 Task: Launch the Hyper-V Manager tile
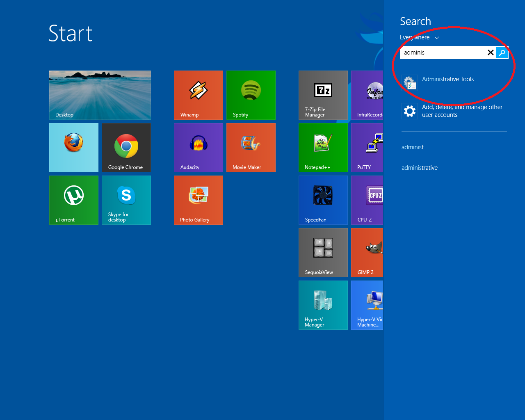(323, 305)
